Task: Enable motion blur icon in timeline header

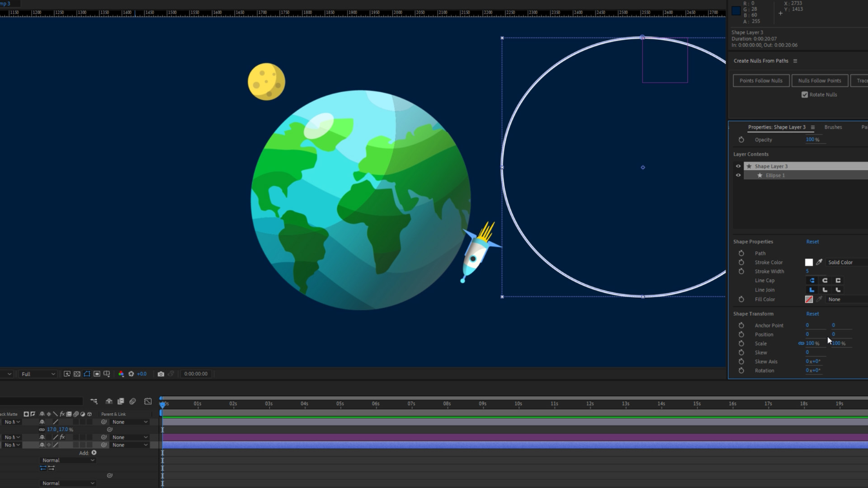Action: tap(132, 401)
